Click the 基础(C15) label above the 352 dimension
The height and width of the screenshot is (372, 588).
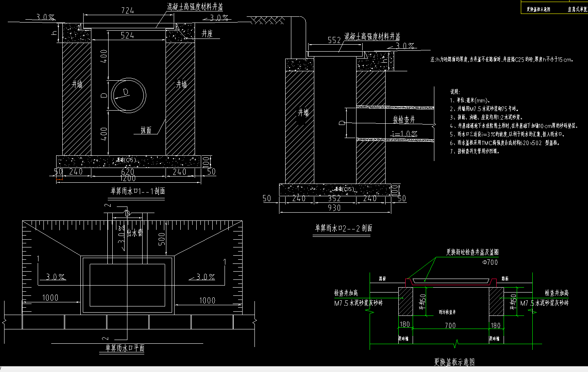tap(344, 189)
